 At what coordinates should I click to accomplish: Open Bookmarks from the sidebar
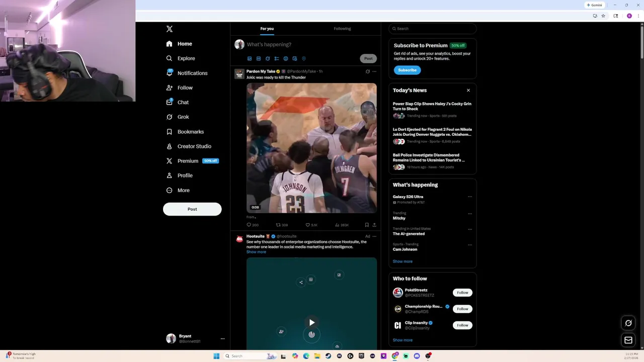[185, 132]
